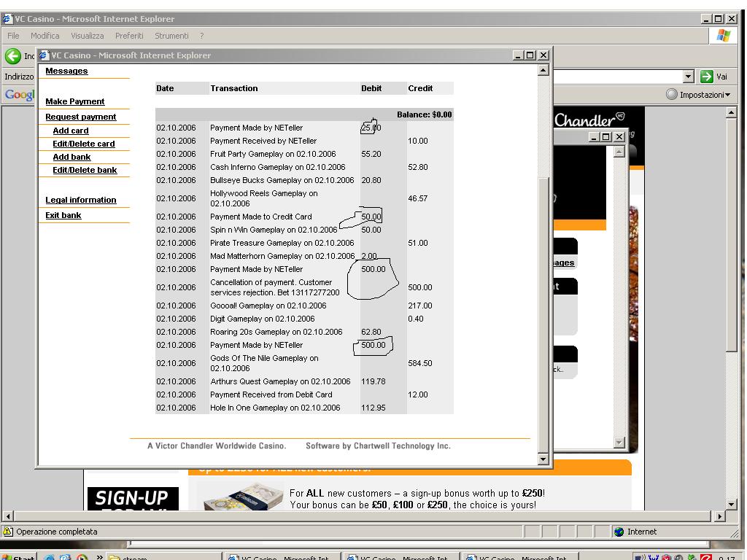This screenshot has width=747, height=560.
Task: Click scroll down arrow in bank window
Action: 543,459
